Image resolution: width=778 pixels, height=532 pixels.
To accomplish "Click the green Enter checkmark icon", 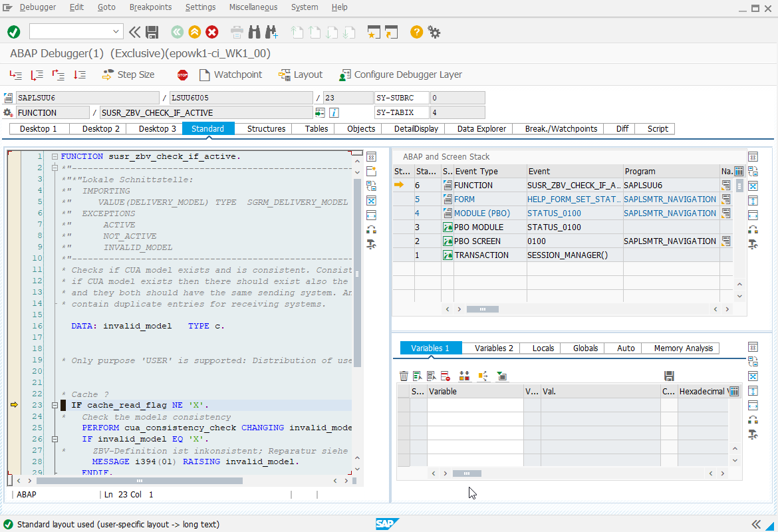I will pyautogui.click(x=14, y=33).
